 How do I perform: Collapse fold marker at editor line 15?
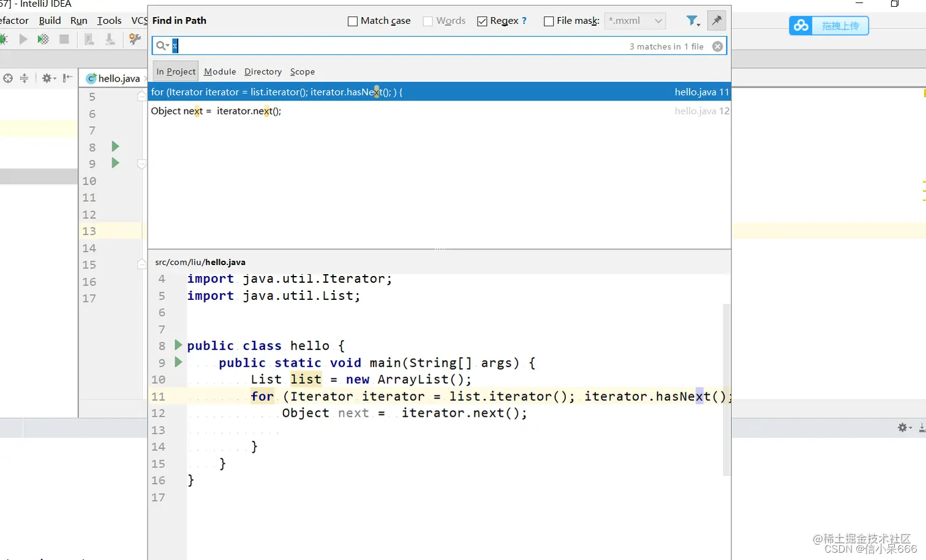tap(141, 264)
